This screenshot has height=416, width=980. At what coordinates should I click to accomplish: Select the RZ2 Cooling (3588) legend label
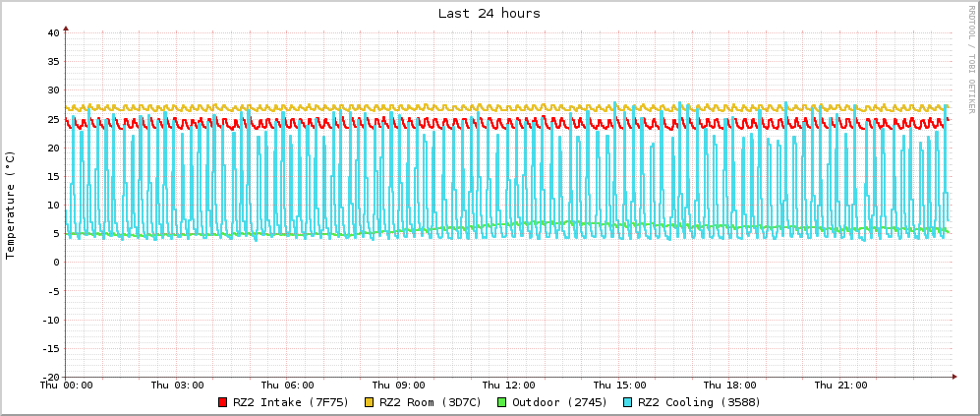coord(699,402)
